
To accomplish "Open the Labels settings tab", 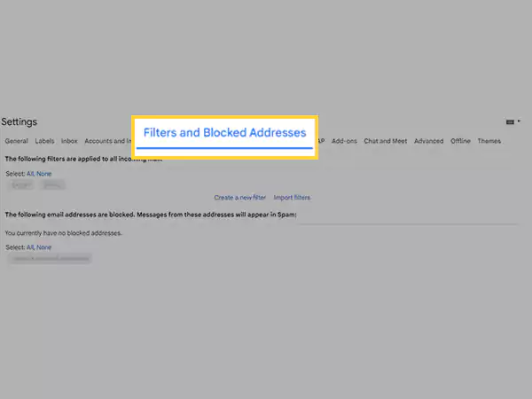I will coord(44,141).
